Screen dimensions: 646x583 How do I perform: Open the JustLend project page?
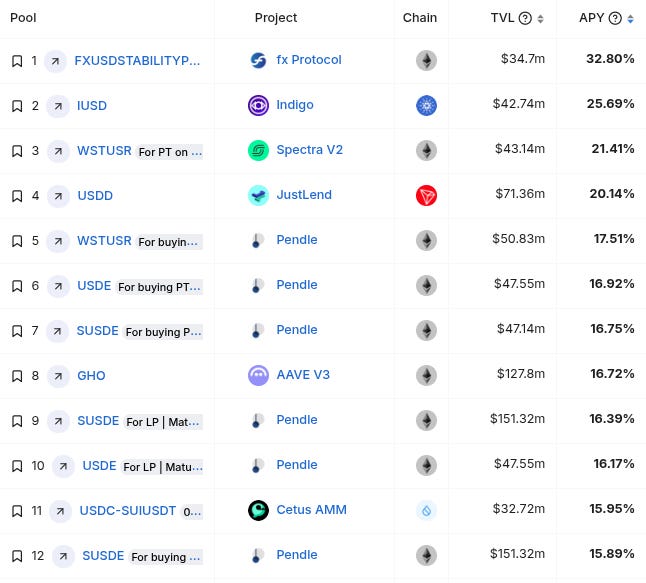point(304,194)
